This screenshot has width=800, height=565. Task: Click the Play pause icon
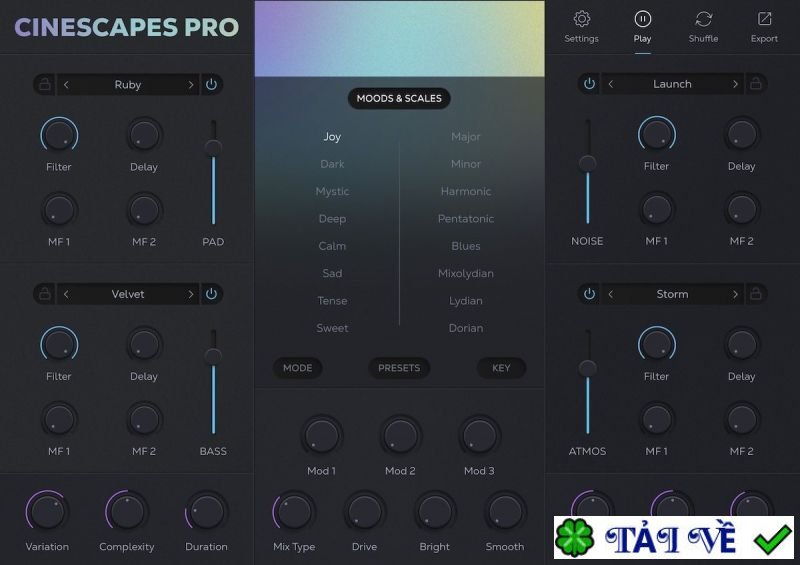(642, 19)
